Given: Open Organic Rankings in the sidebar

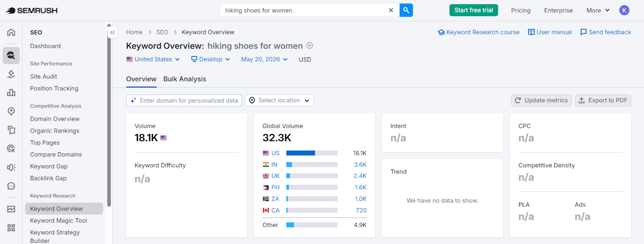Looking at the screenshot, I should tap(55, 131).
